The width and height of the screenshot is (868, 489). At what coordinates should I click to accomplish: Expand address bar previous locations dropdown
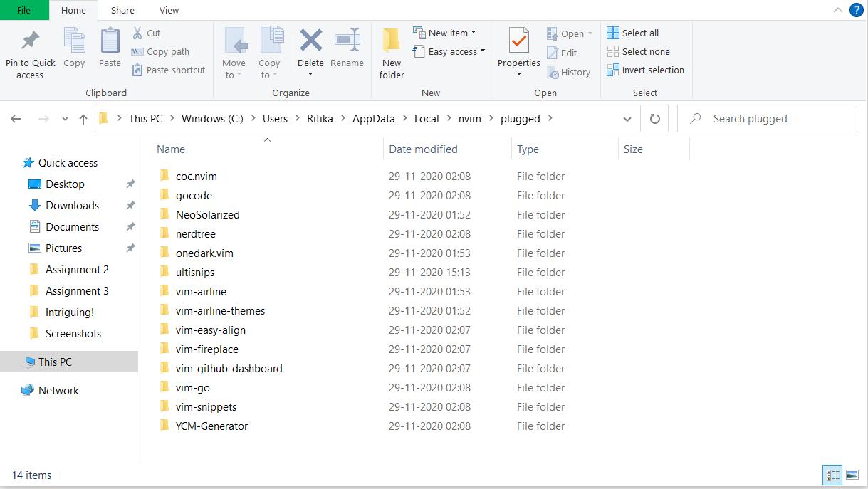point(627,119)
